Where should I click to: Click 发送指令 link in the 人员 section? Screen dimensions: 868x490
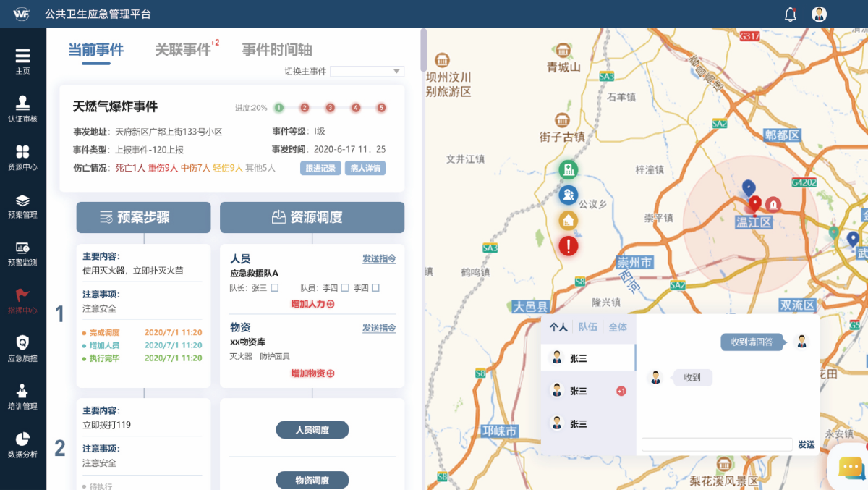click(x=379, y=259)
